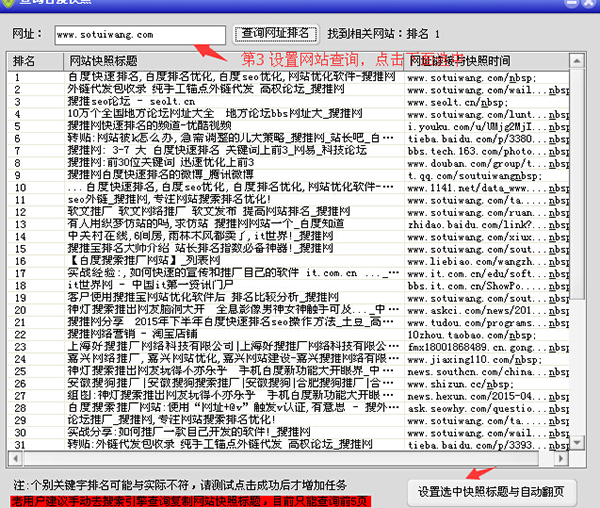Image resolution: width=600 pixels, height=508 pixels.
Task: Click URL cell www.askci.com/news
Action: tap(488, 310)
